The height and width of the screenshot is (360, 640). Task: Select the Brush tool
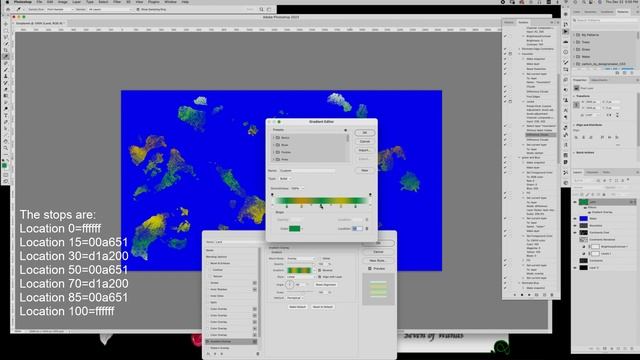(6, 69)
